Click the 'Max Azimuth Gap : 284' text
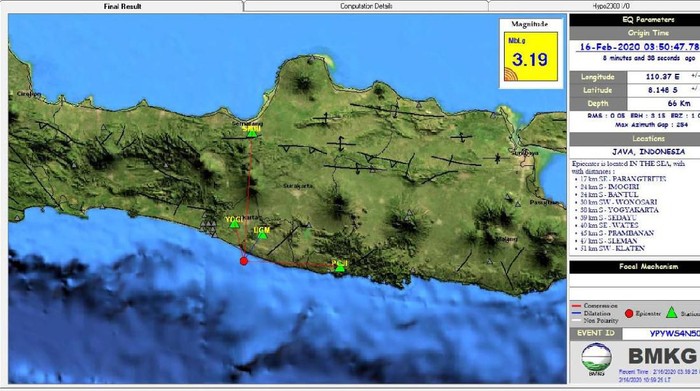Screen dimensions: 700x391 click(651, 125)
